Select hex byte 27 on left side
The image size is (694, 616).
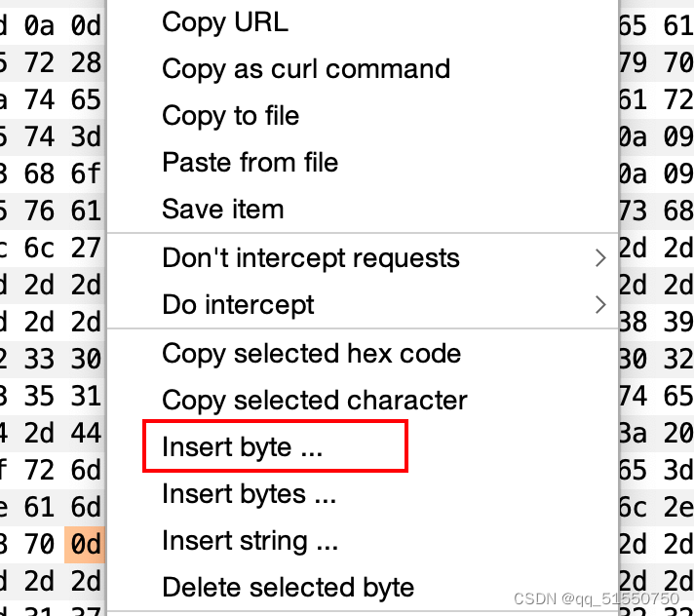[86, 248]
